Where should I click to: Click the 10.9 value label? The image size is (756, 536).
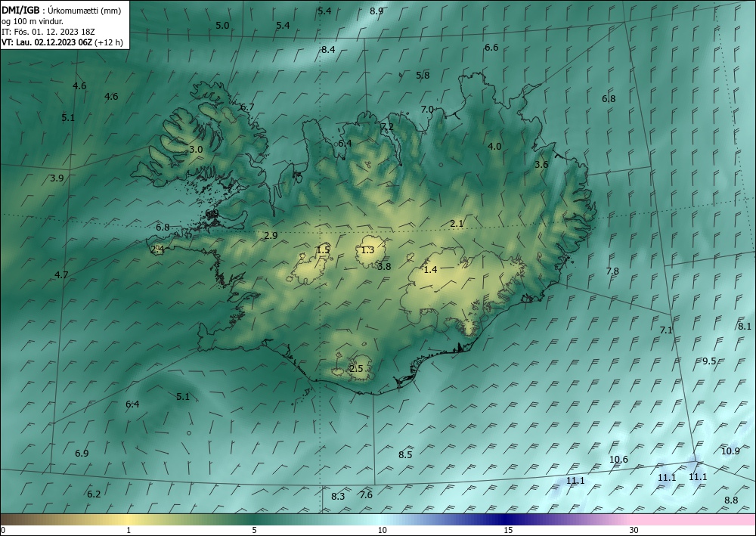pos(730,451)
